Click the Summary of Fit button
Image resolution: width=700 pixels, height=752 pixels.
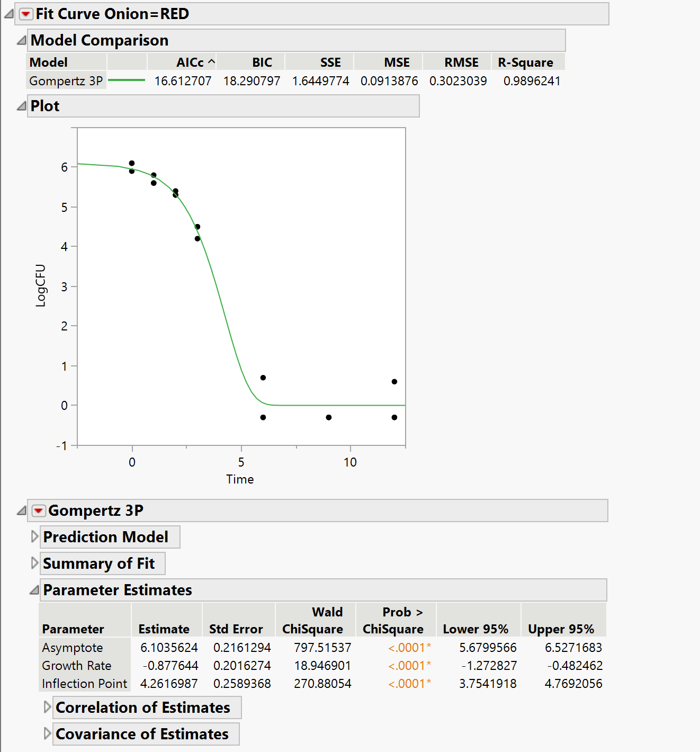[102, 563]
